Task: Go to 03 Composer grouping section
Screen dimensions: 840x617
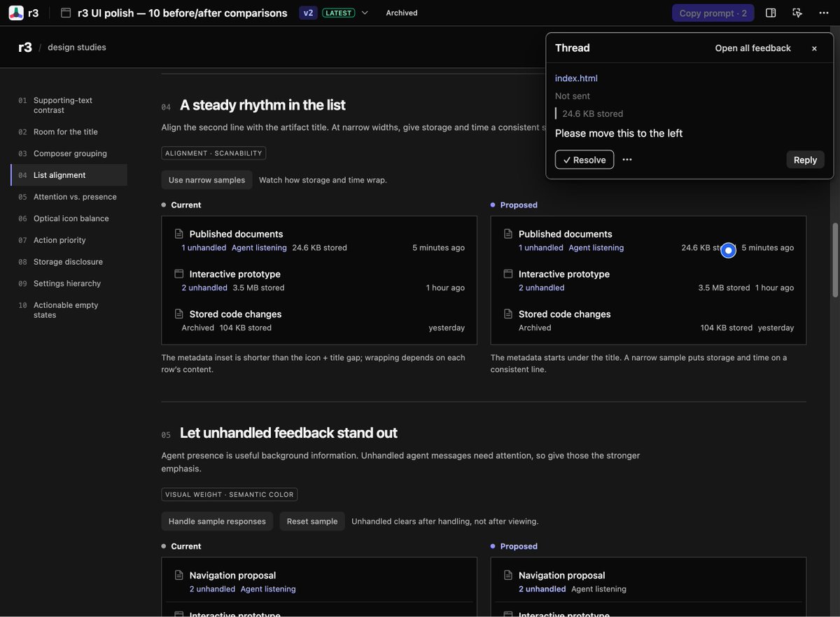Action: click(69, 153)
